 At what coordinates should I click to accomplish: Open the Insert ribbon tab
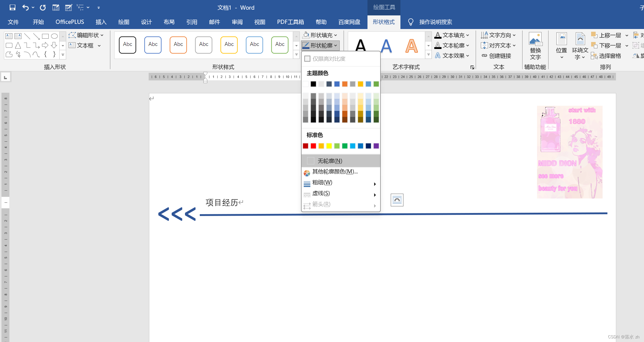click(101, 22)
